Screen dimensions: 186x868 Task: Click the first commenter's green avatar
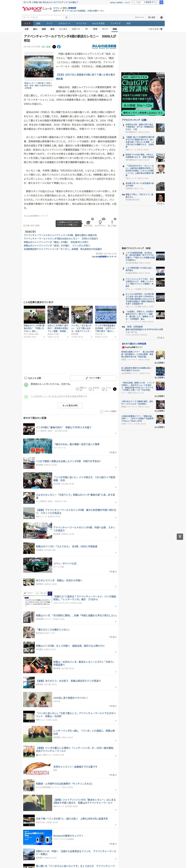[x=26, y=385]
